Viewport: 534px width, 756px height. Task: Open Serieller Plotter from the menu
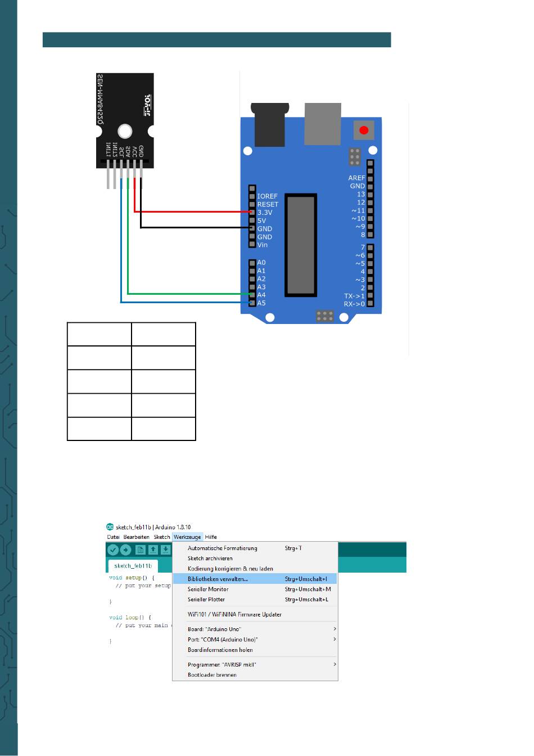(255, 600)
